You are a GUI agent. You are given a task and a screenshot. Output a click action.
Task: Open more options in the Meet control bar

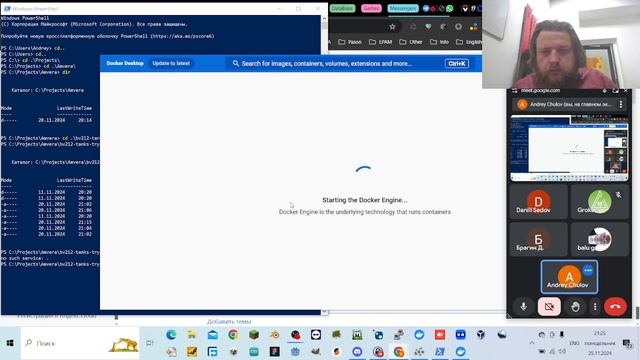click(x=595, y=306)
